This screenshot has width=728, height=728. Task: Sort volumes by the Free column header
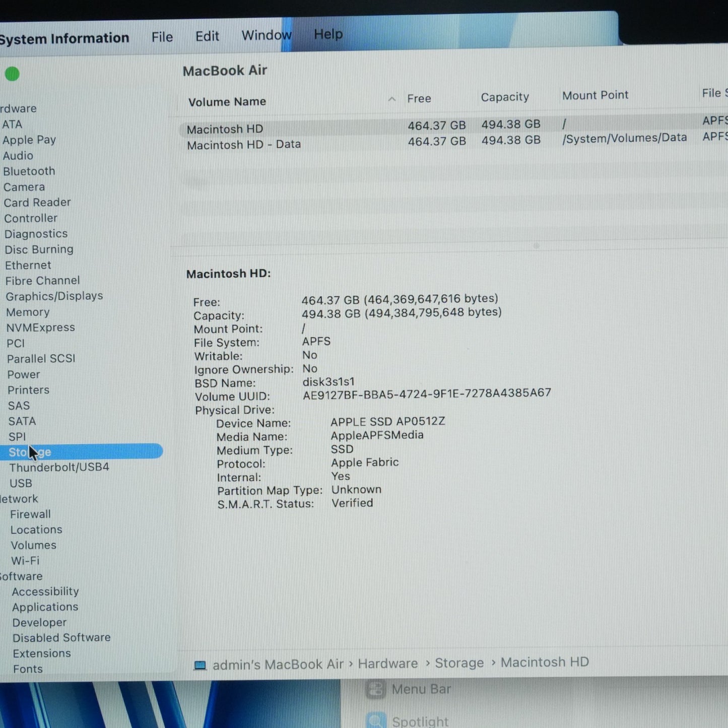pyautogui.click(x=419, y=99)
